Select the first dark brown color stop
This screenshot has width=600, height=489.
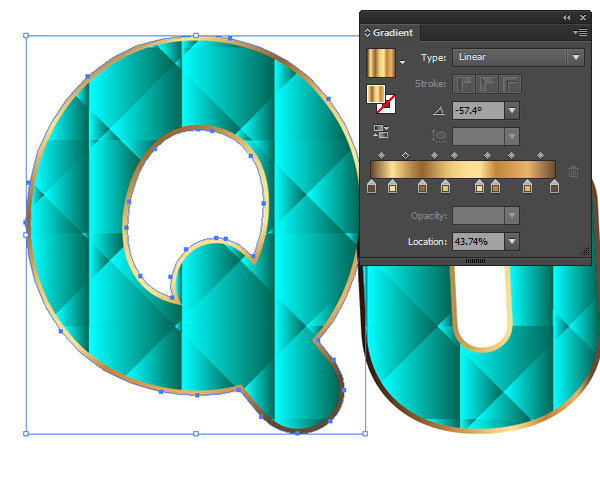coord(371,187)
